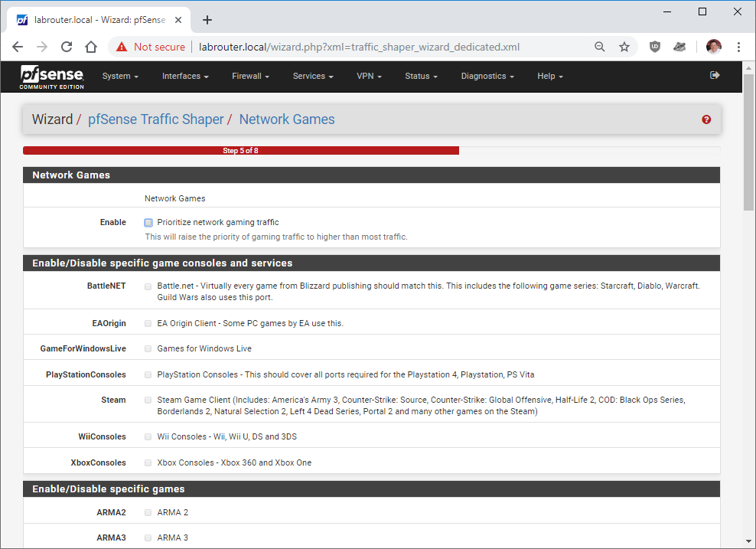The height and width of the screenshot is (549, 756).
Task: Open the red help icon in wizard header
Action: pyautogui.click(x=706, y=119)
